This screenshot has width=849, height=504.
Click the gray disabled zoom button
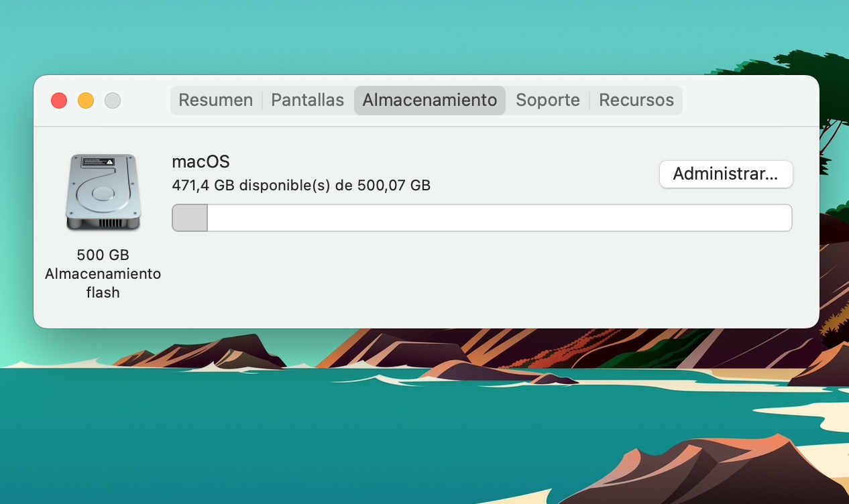pos(113,101)
